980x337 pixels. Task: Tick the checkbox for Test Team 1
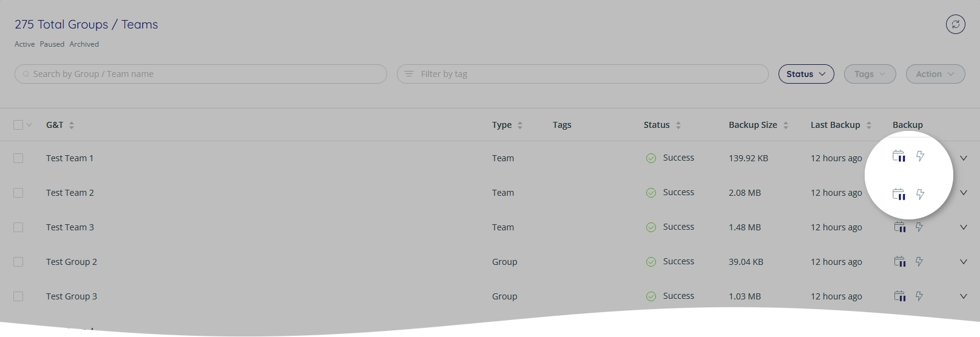click(18, 158)
